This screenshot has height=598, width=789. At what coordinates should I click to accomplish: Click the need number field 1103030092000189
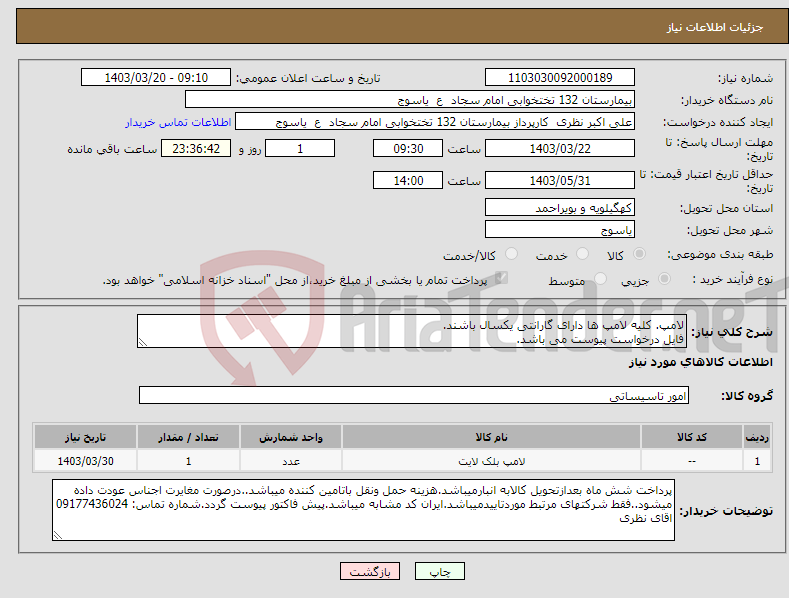tap(560, 78)
